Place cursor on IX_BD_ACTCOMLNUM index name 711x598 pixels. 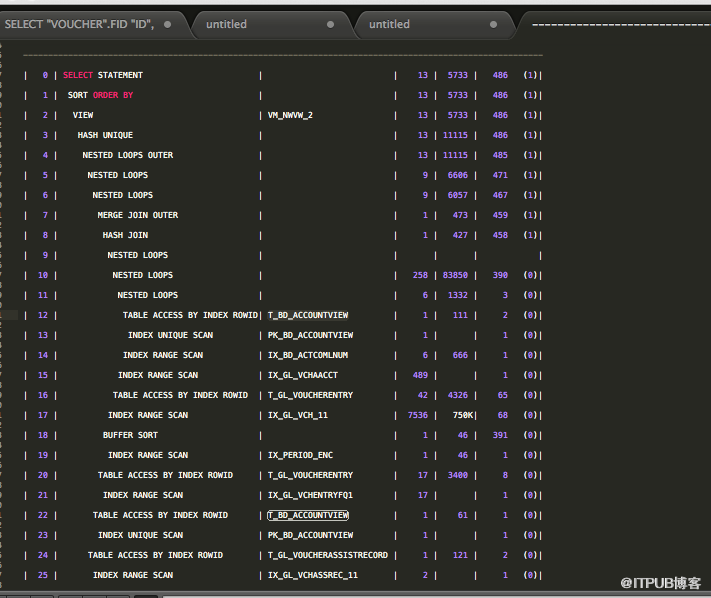(308, 355)
